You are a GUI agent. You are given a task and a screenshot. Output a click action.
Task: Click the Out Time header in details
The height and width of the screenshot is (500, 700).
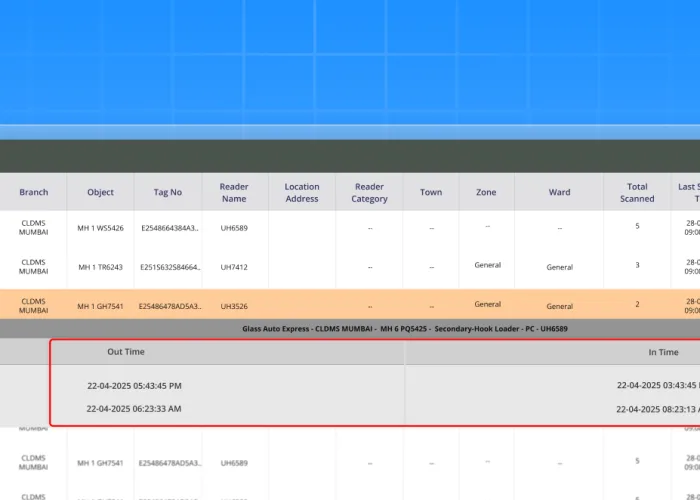pyautogui.click(x=126, y=352)
